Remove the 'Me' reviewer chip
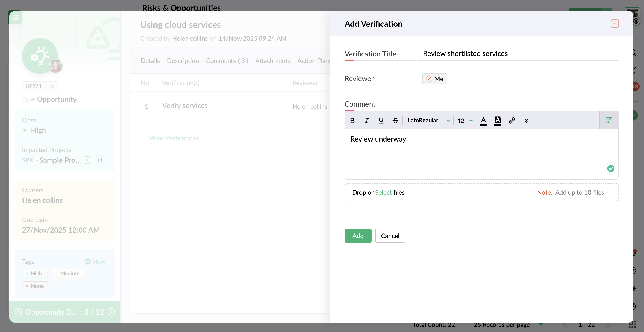 (429, 79)
